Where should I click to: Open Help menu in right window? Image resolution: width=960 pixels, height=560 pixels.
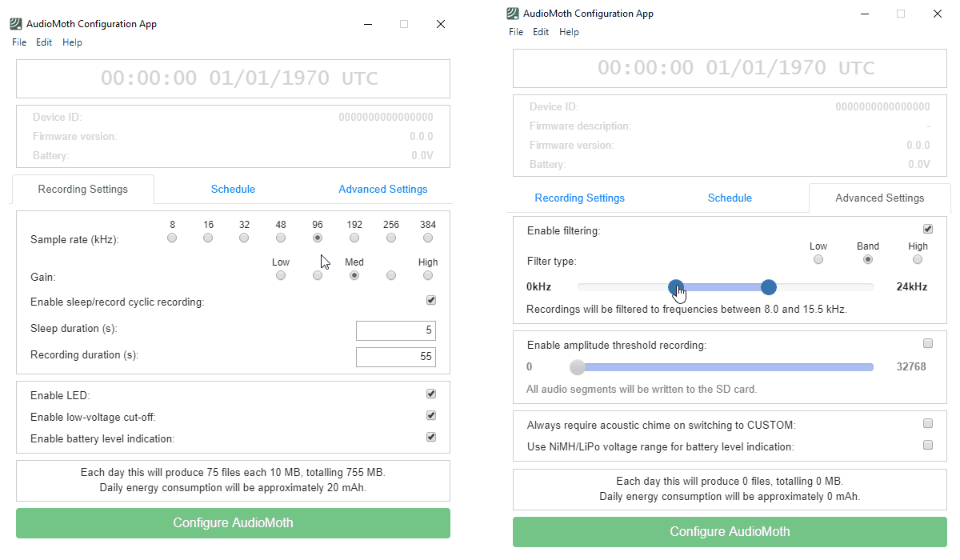click(x=569, y=32)
